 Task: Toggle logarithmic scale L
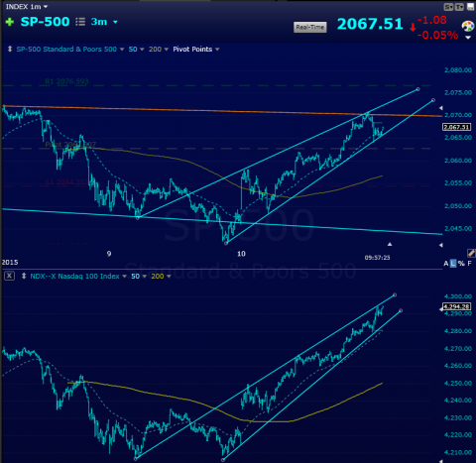[453, 264]
